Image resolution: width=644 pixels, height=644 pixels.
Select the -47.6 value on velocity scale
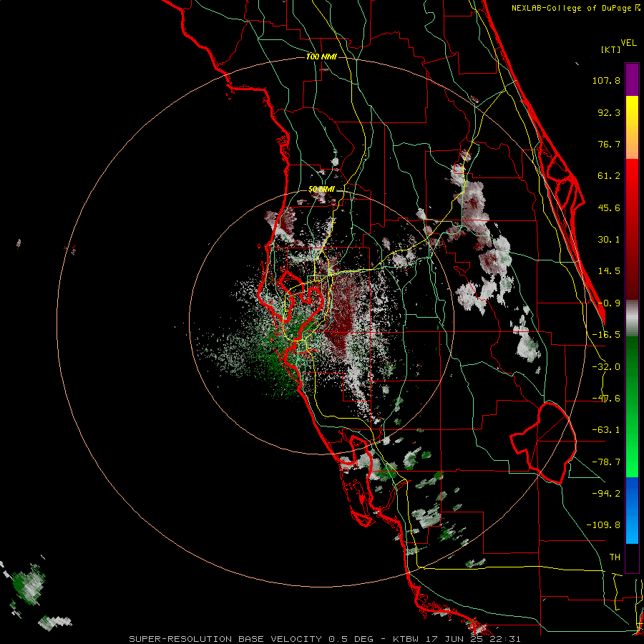click(606, 399)
